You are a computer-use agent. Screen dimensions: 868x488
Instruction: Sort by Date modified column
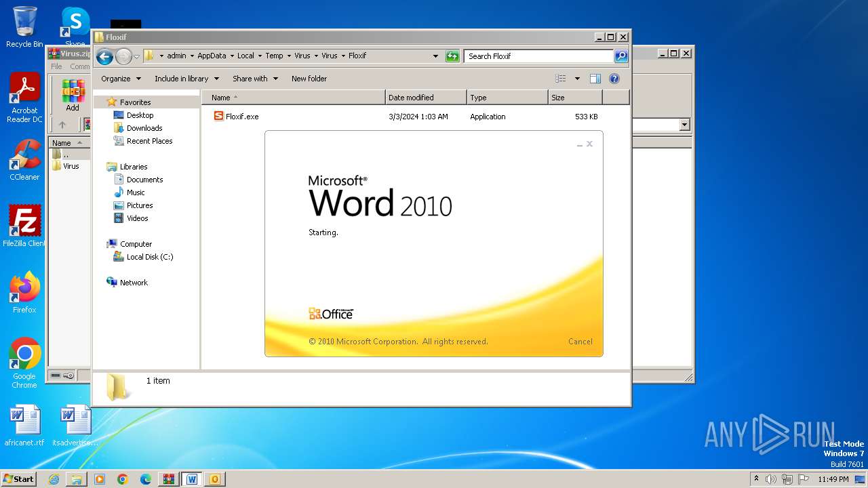pyautogui.click(x=426, y=98)
